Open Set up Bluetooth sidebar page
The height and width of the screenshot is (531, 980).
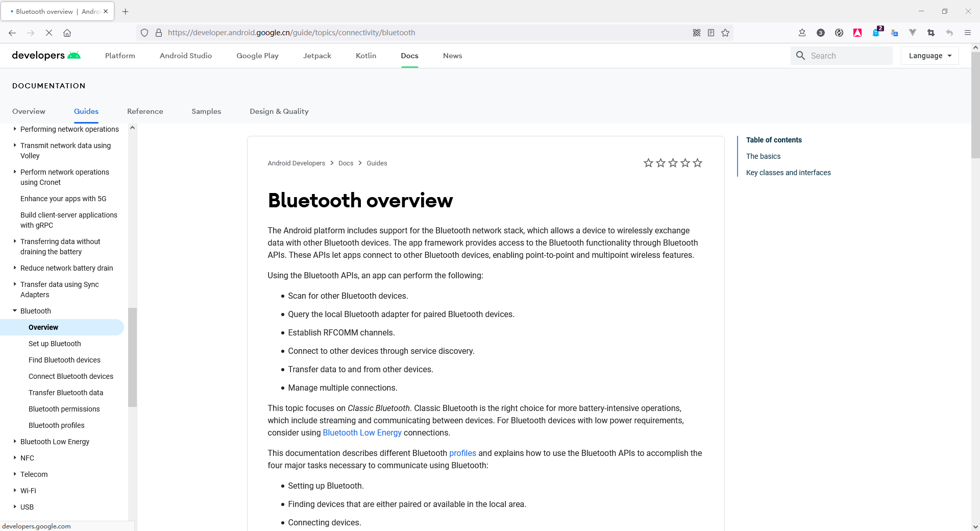[55, 344]
